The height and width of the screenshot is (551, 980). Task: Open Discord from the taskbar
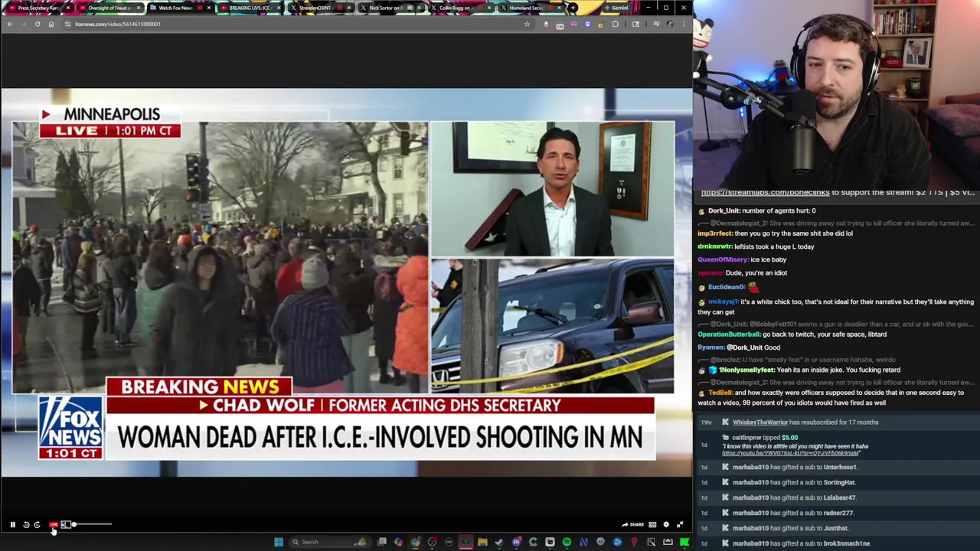516,542
